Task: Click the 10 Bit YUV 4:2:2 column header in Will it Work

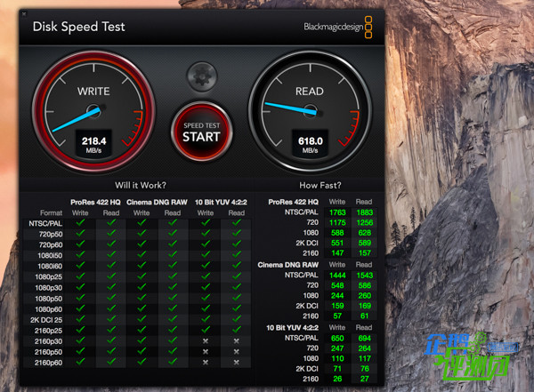Action: (221, 202)
